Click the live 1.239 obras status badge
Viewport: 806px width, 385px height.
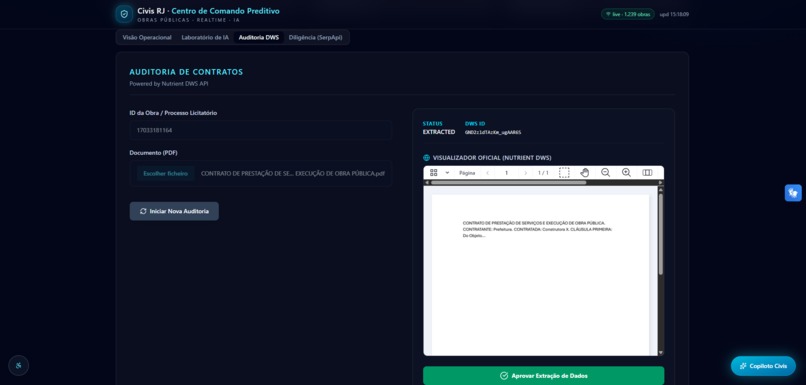click(628, 14)
